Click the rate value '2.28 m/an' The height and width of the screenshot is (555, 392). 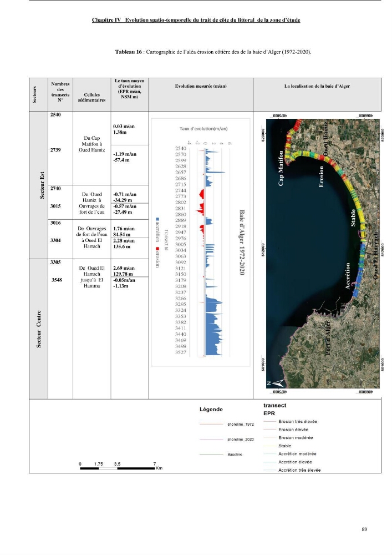124,241
